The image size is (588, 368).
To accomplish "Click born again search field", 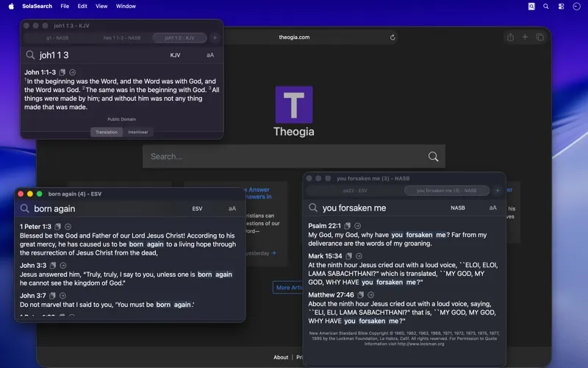I will click(109, 208).
